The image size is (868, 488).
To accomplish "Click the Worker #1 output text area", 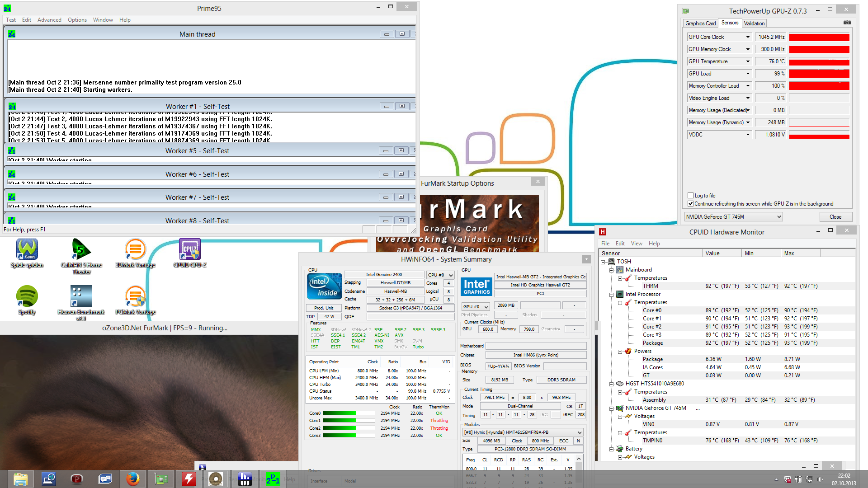I will 212,127.
